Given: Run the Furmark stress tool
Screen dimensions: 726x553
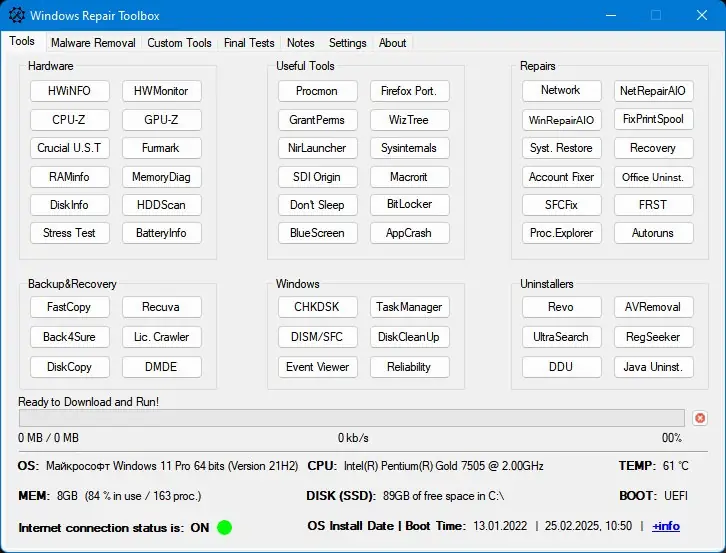Looking at the screenshot, I should point(162,148).
